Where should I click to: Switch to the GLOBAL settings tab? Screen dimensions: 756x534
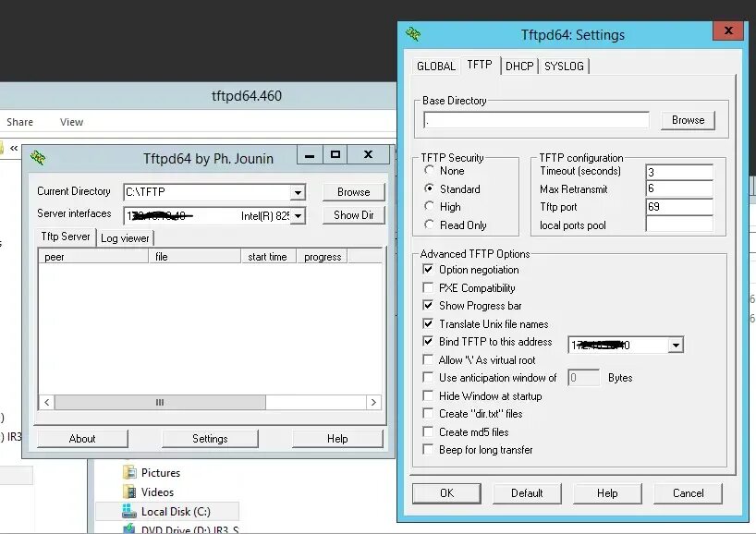[x=436, y=66]
